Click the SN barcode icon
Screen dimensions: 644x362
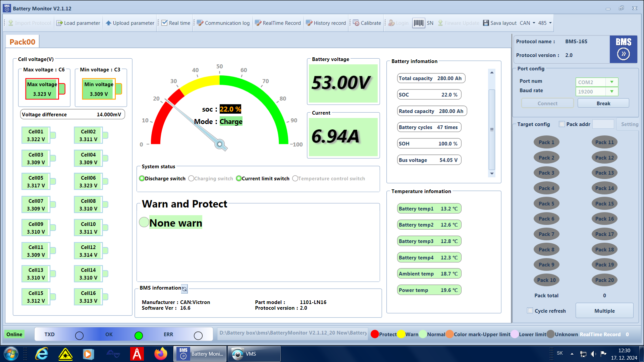pos(418,23)
